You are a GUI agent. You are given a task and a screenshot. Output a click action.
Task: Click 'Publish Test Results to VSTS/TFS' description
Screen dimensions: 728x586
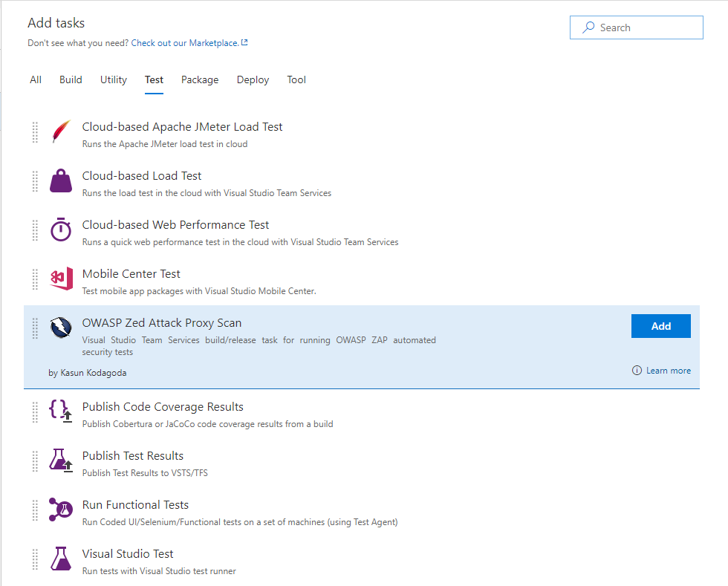[145, 473]
